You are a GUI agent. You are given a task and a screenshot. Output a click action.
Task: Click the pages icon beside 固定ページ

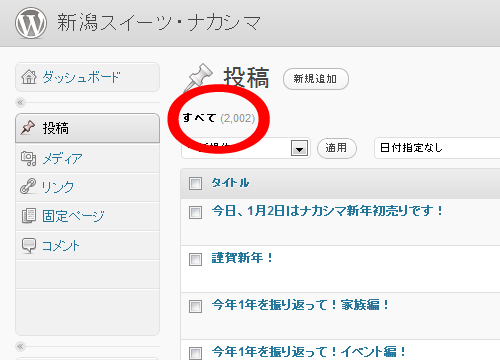(29, 216)
